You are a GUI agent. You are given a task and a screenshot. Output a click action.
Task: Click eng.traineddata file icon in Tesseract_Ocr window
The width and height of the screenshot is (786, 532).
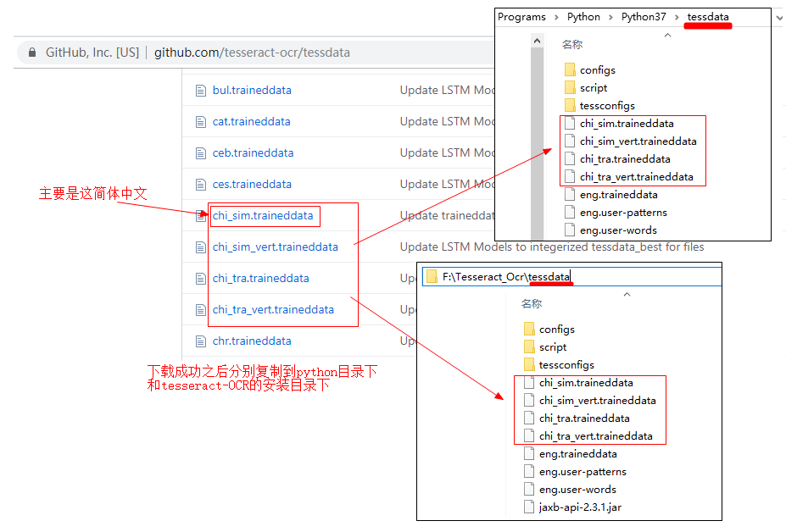pyautogui.click(x=529, y=453)
